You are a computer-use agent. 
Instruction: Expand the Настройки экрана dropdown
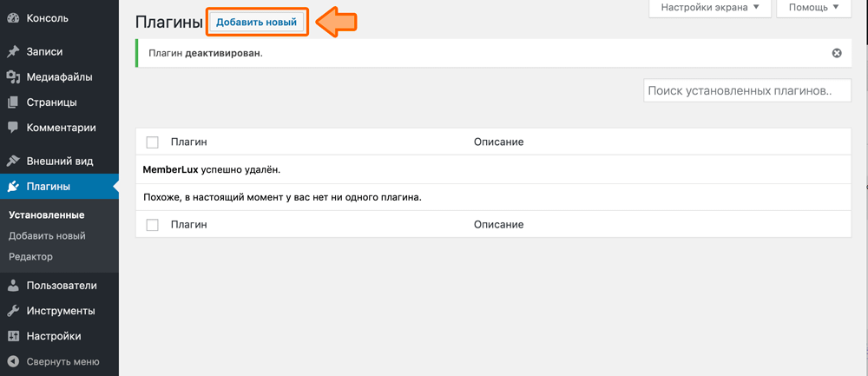pyautogui.click(x=710, y=8)
